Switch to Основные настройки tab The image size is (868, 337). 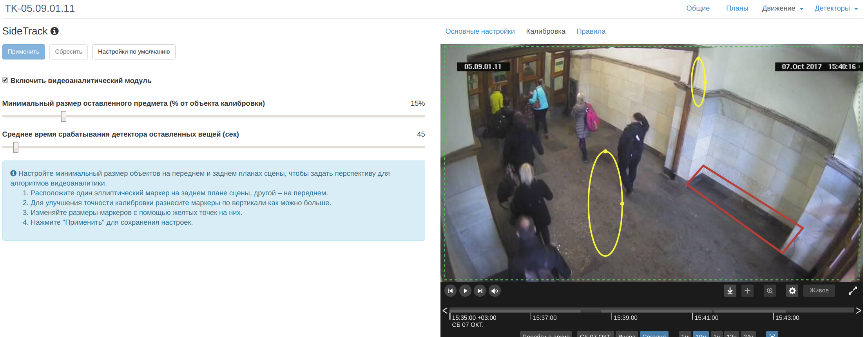pyautogui.click(x=480, y=31)
